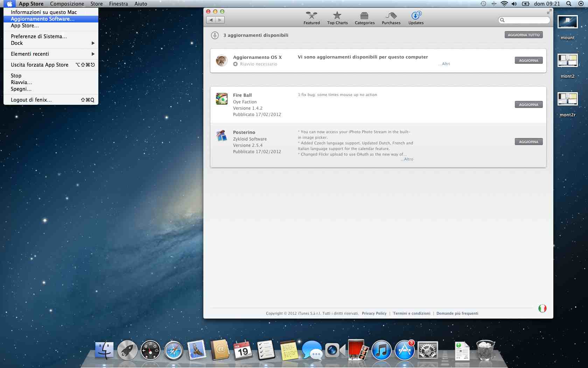Open the Featured section in App Store

(x=311, y=18)
